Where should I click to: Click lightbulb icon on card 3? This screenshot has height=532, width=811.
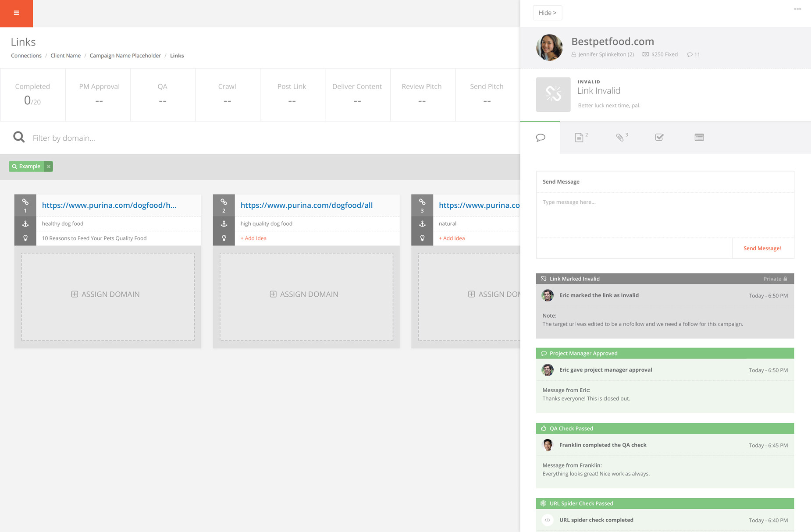point(422,238)
